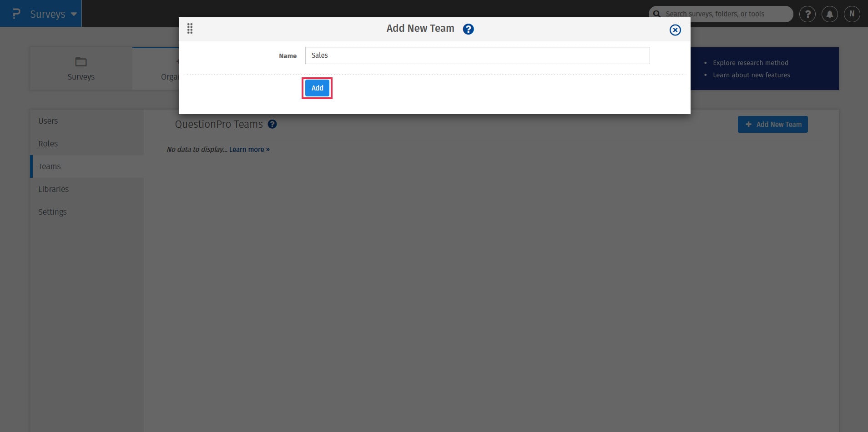
Task: Click help icon next to QuestionPro Teams
Action: click(x=272, y=124)
